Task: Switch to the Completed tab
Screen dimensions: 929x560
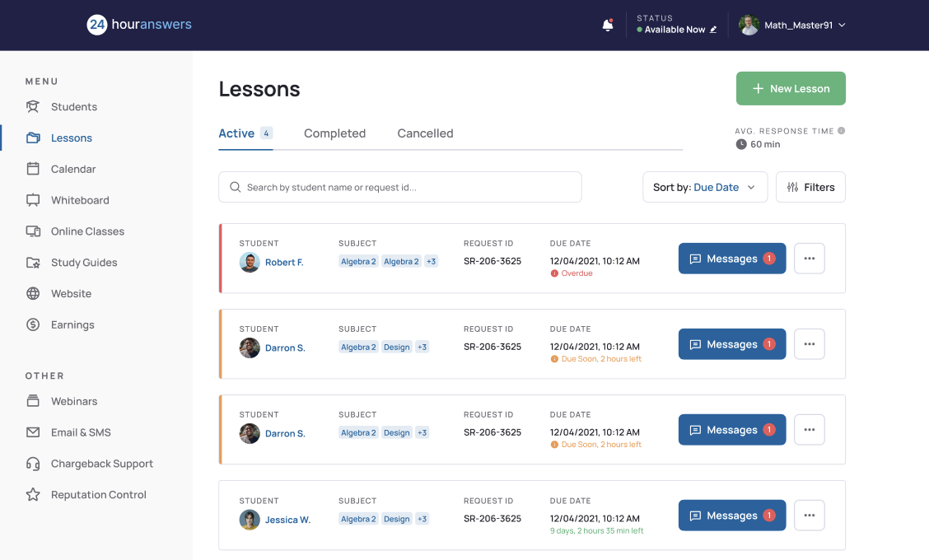Action: click(334, 133)
